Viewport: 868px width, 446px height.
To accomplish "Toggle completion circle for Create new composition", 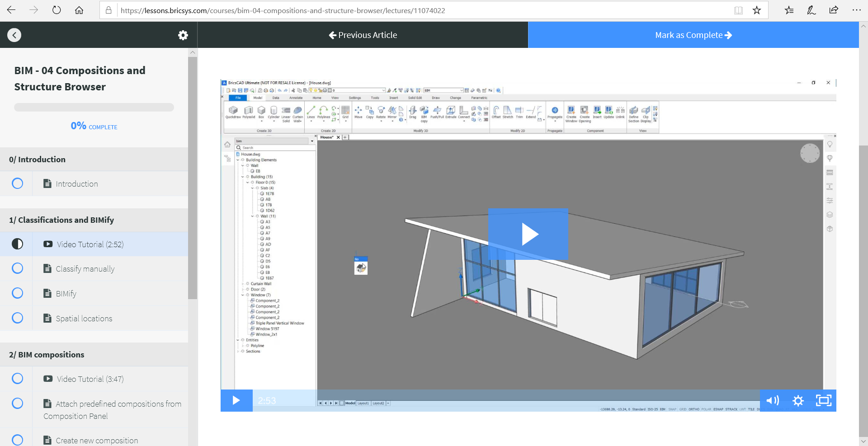I will coord(17,440).
